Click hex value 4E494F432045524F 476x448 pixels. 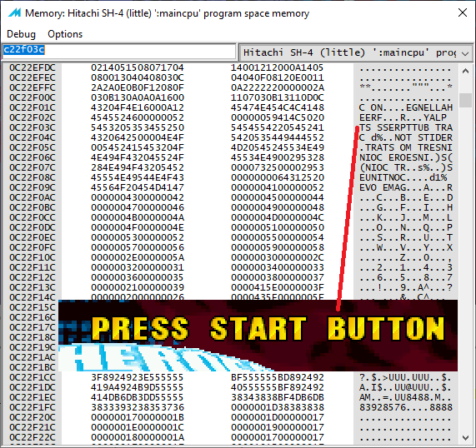click(x=138, y=157)
